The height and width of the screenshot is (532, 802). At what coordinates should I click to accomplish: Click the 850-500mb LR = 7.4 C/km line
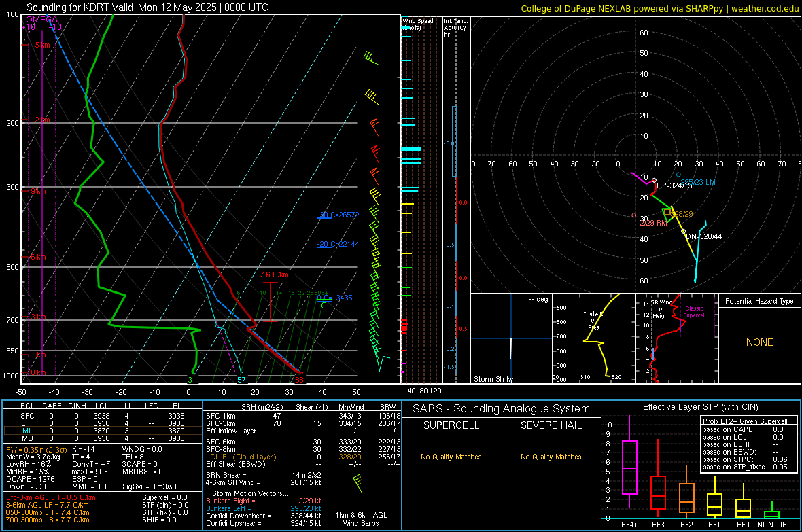tap(48, 512)
